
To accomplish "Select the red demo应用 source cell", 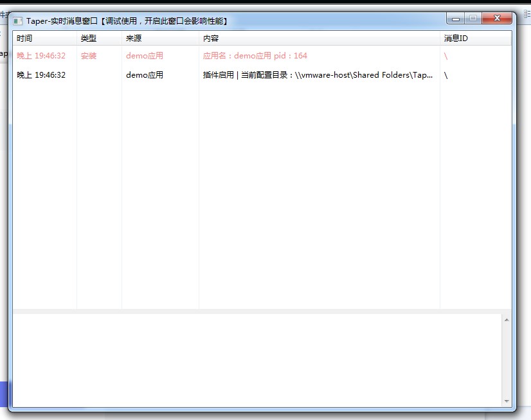I will 145,56.
